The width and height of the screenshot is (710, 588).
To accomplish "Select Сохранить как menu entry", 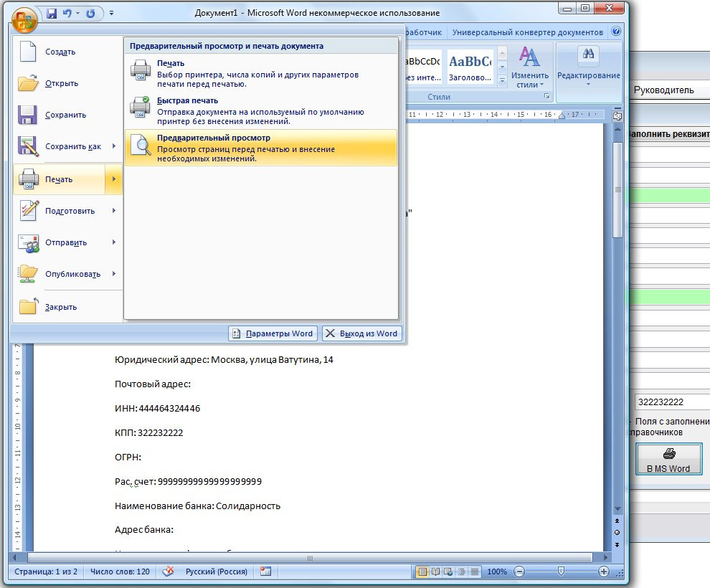I will 60,147.
